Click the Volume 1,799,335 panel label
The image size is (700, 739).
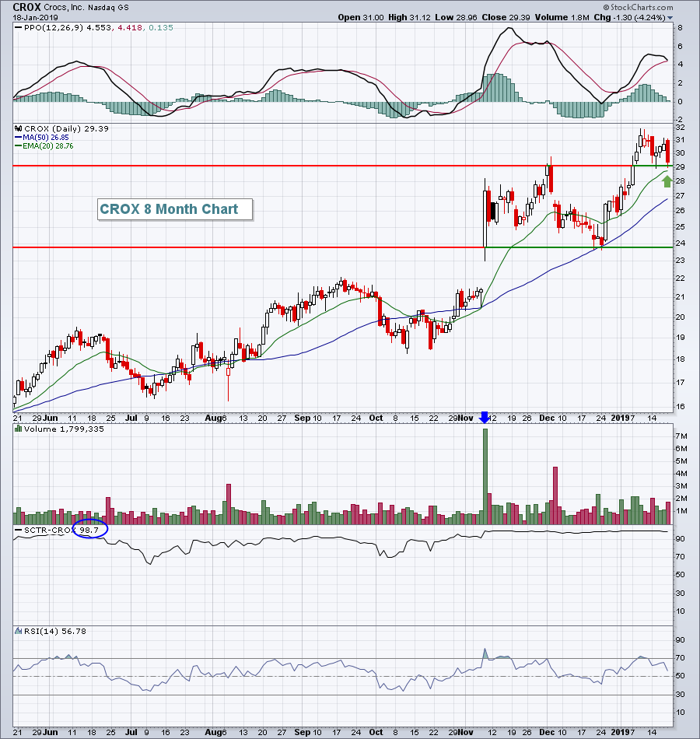[x=64, y=429]
